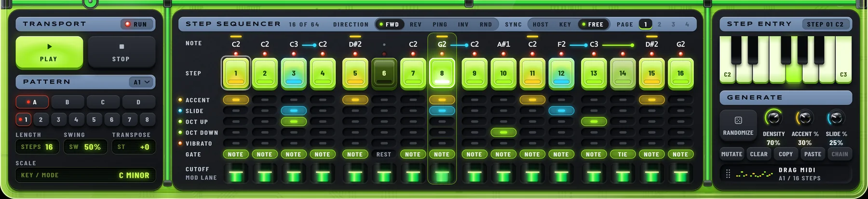The image size is (868, 199).
Task: Set direction to FWD
Action: [x=389, y=24]
